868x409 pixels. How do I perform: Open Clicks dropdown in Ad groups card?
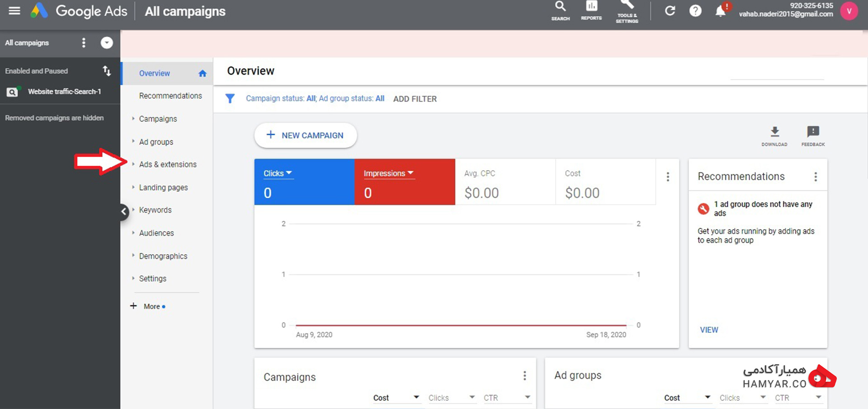743,398
